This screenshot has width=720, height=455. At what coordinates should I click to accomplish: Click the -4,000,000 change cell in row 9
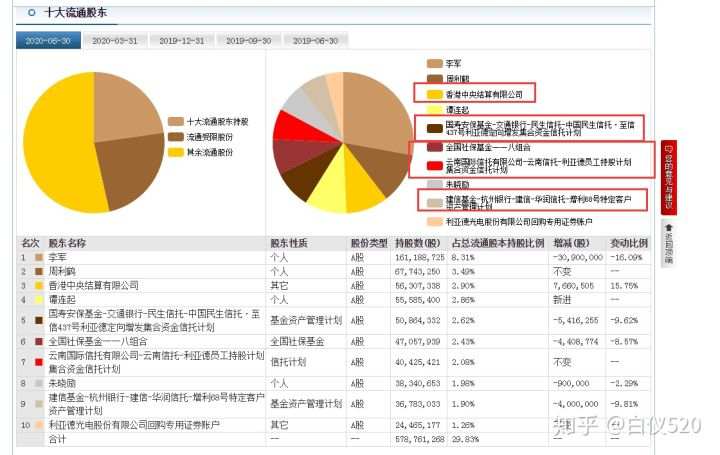click(x=576, y=404)
